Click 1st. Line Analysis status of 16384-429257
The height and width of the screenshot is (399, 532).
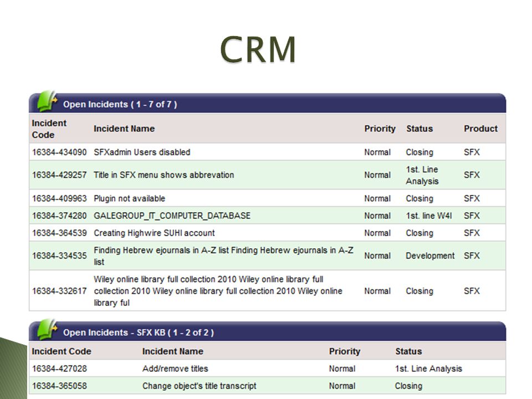click(x=422, y=175)
